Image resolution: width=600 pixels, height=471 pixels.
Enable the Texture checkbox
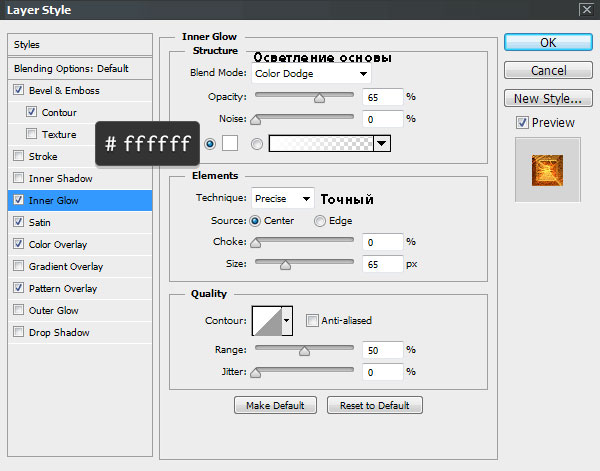(31, 134)
